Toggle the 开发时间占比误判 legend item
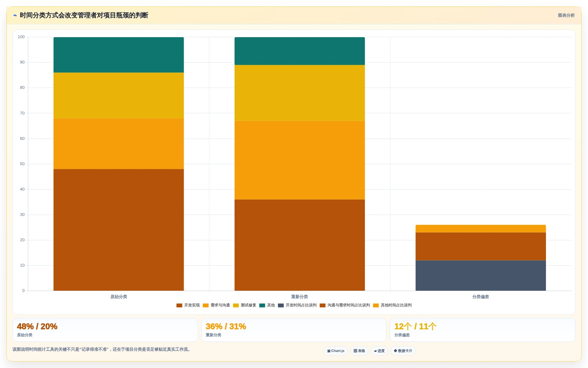This screenshot has width=588, height=368. coord(297,305)
